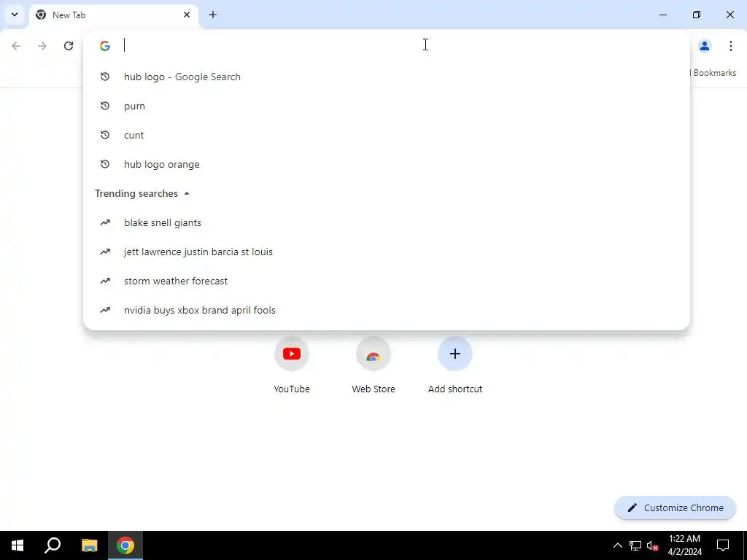The image size is (747, 560).
Task: Open File Explorer from taskbar
Action: click(90, 545)
